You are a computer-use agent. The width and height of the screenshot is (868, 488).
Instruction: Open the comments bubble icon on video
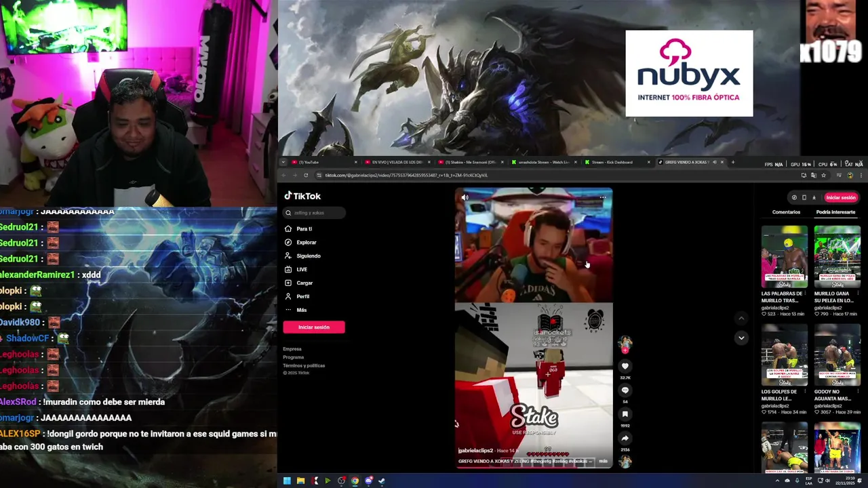click(x=625, y=390)
